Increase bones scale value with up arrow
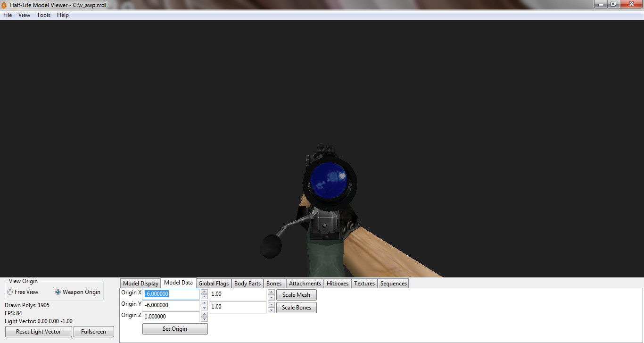The image size is (644, 343). [271, 305]
